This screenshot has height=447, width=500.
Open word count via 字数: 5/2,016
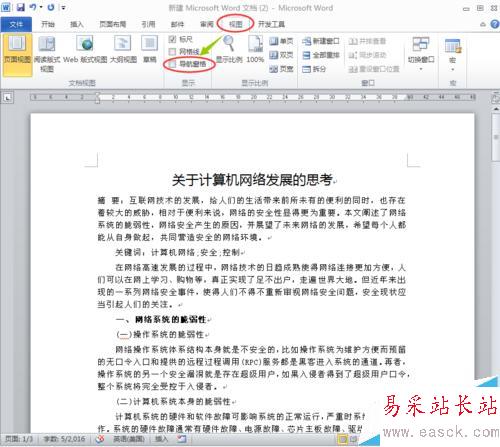[64, 439]
